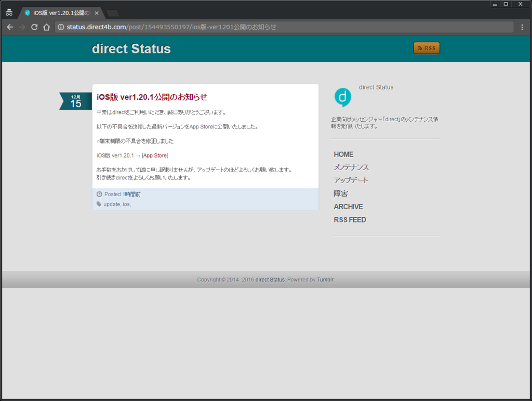532x401 pixels.
Task: Click the orange RSS button
Action: tap(427, 48)
